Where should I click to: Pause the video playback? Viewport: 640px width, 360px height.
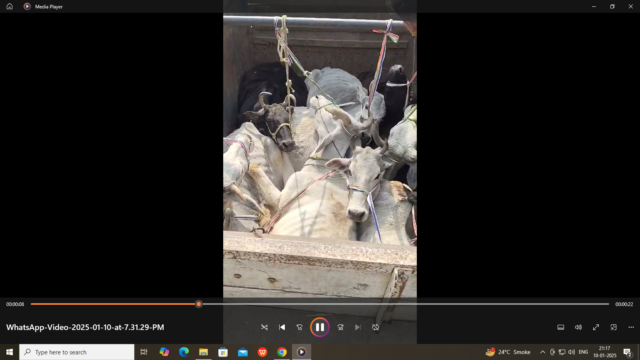click(x=320, y=327)
